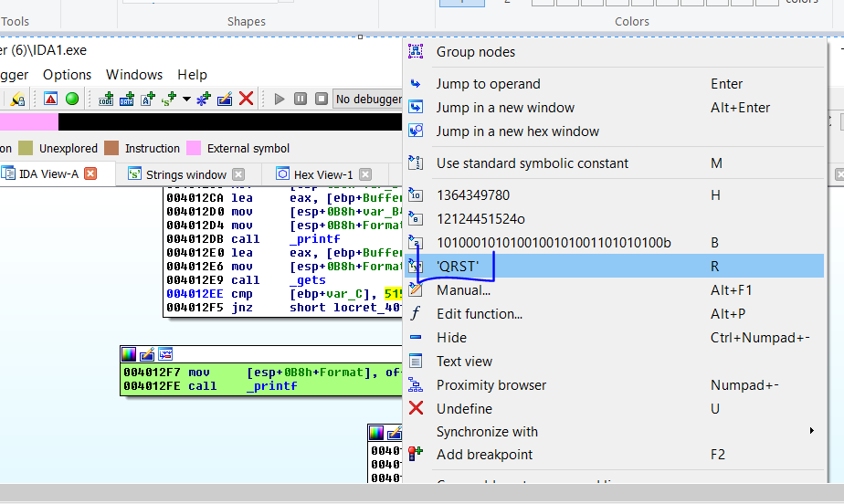Click the navigation band black region

(x=228, y=122)
